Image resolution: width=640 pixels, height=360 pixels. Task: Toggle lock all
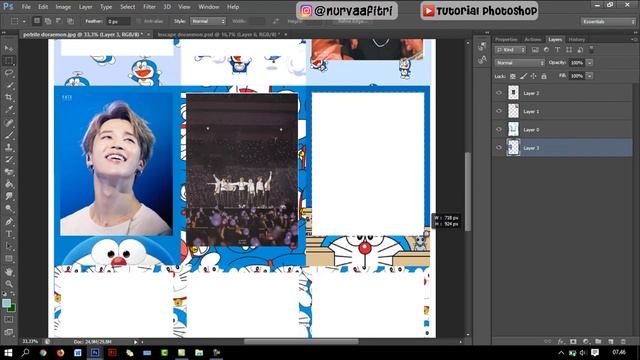coord(544,76)
